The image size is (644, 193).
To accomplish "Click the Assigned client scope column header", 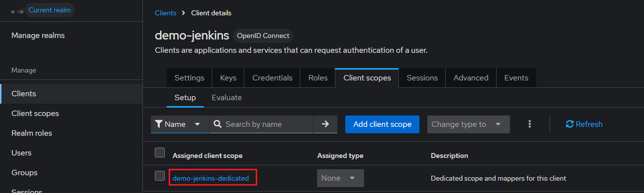I will tap(207, 155).
